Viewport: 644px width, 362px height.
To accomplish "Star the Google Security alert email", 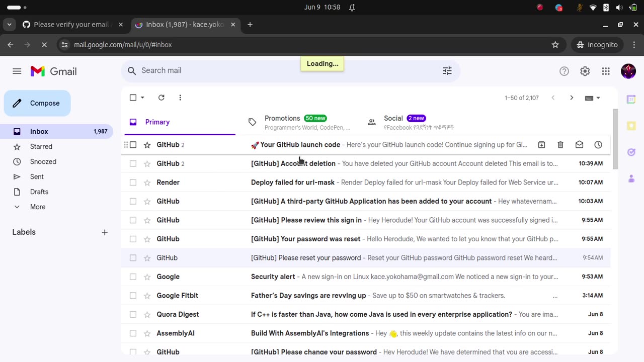I will [147, 277].
